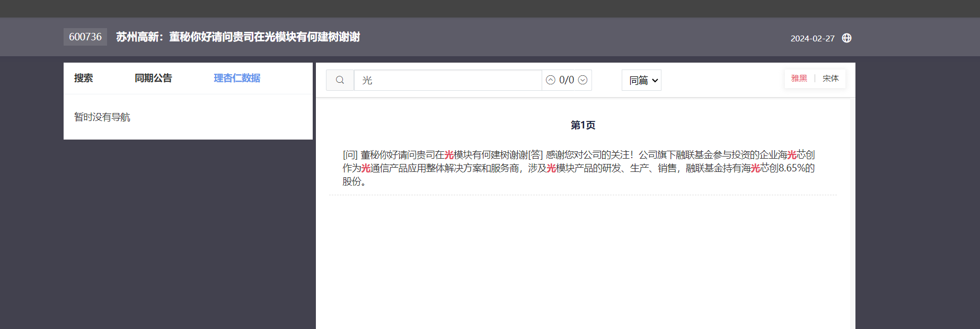This screenshot has width=980, height=329.
Task: Focus the search field containing 光
Action: tap(448, 80)
